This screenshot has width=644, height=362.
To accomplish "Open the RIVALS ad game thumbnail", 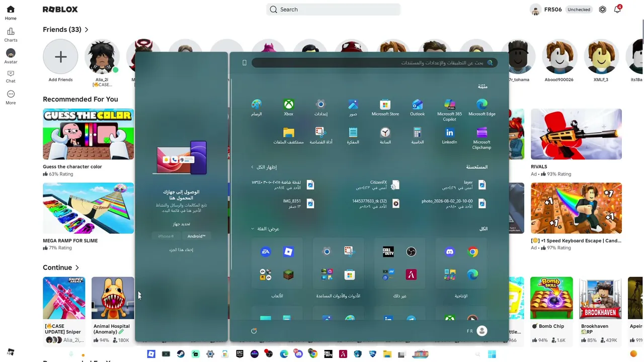I will point(576,134).
